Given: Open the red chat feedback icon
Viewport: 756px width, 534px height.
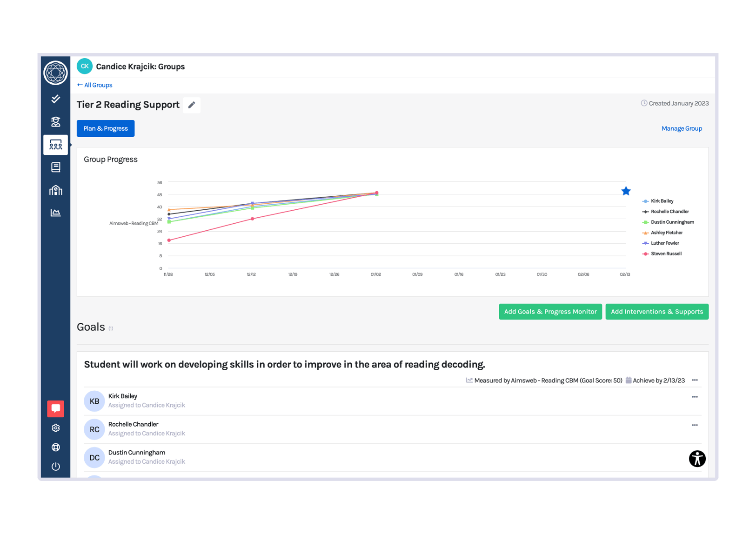Looking at the screenshot, I should (55, 408).
